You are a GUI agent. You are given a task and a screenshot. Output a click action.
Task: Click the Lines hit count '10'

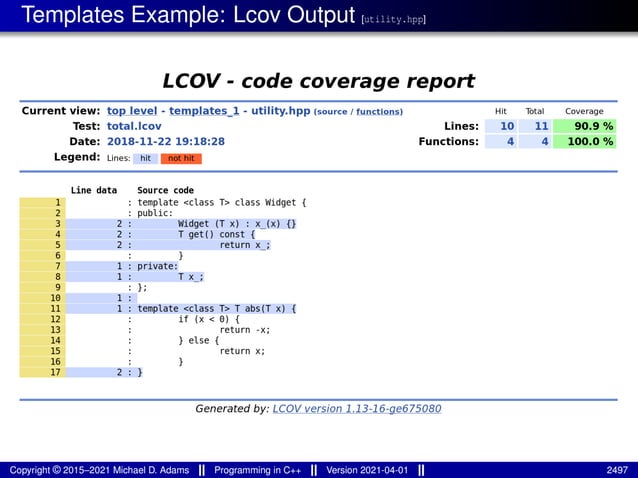coord(501,126)
